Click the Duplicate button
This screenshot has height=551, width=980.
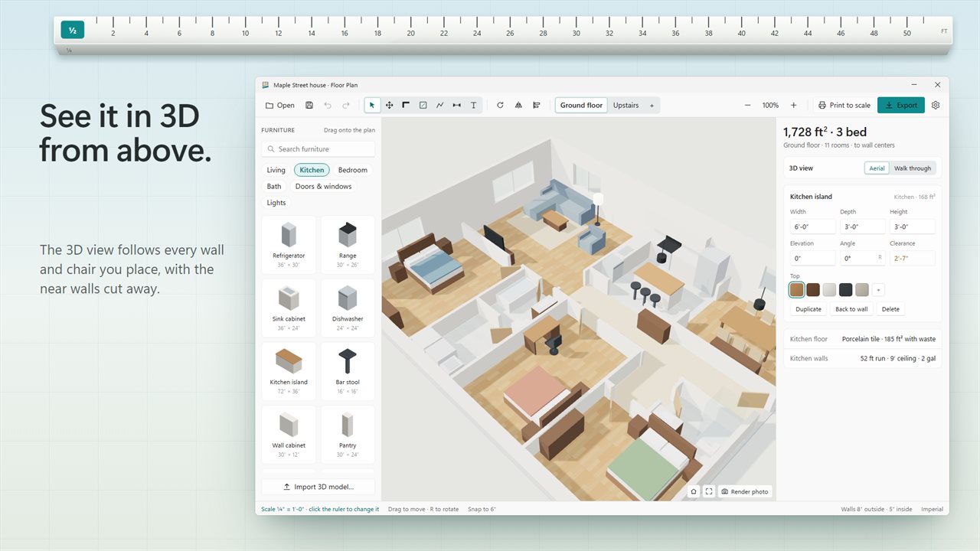point(808,309)
